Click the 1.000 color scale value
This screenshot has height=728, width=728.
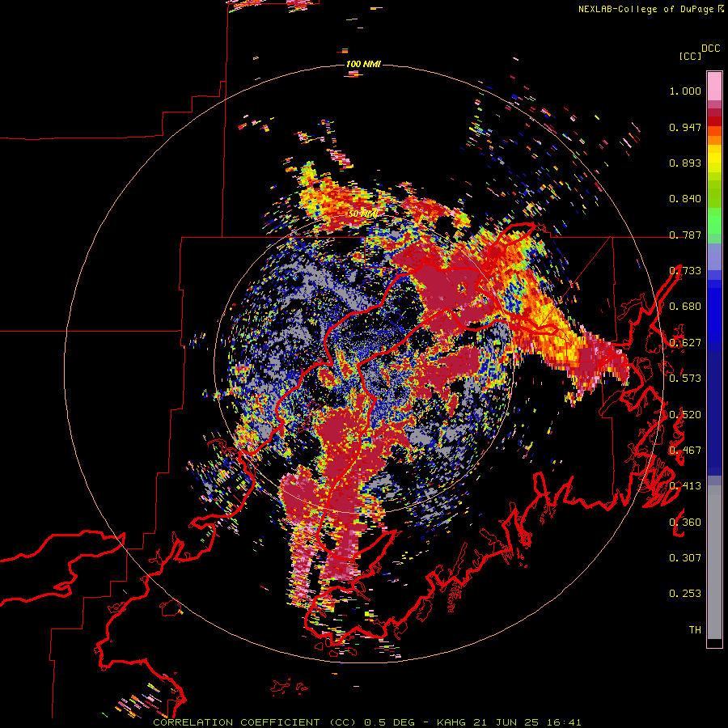pos(685,91)
